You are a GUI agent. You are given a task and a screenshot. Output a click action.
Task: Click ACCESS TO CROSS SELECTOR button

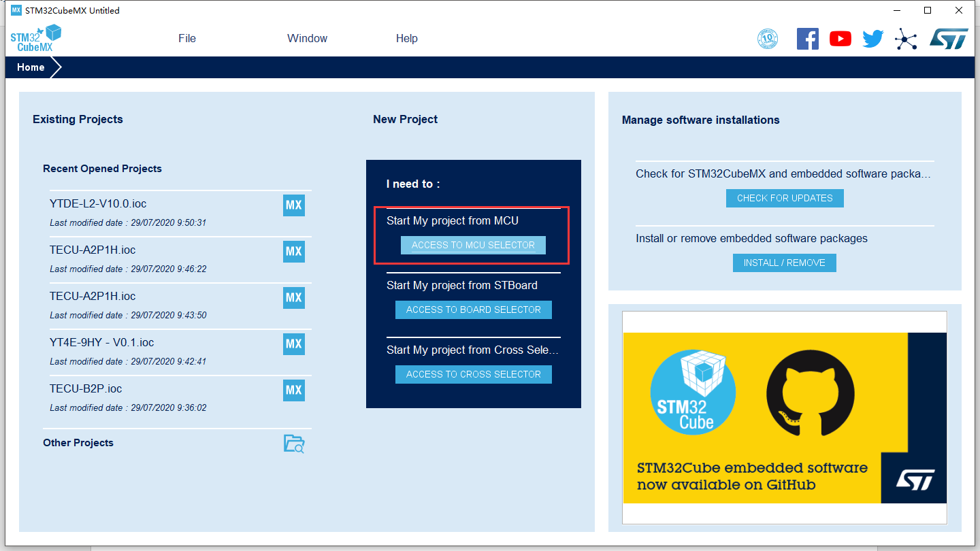coord(474,374)
